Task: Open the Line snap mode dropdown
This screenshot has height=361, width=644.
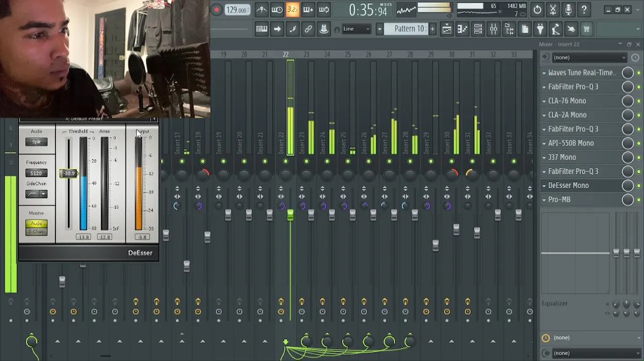Action: click(357, 29)
